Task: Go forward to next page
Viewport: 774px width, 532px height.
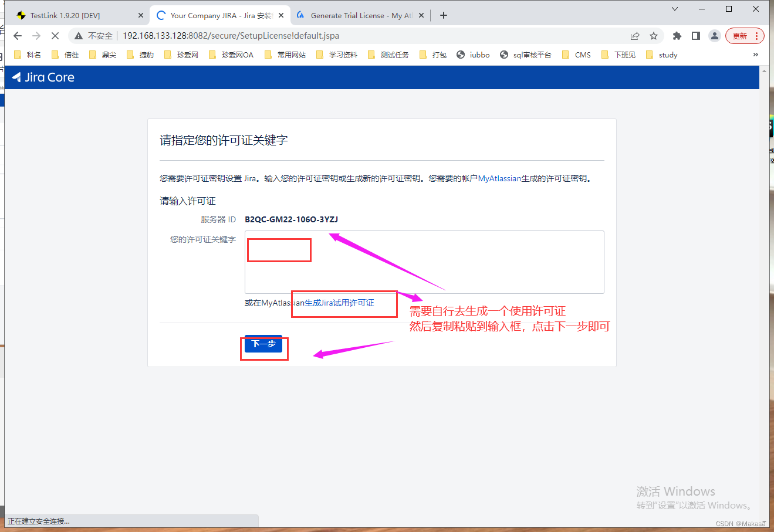Action: (x=36, y=36)
